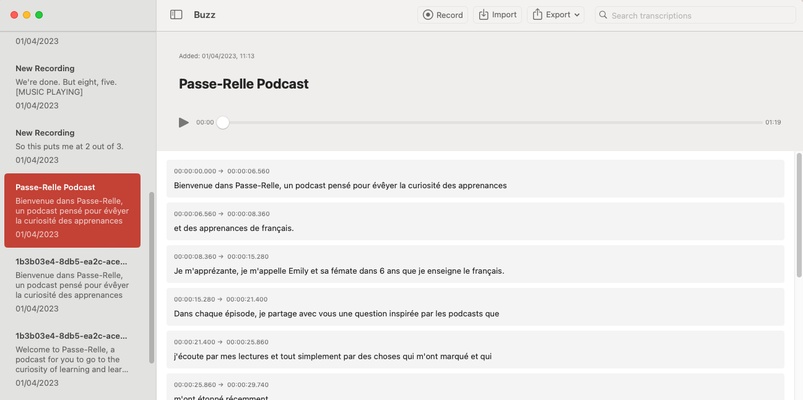Click segment starting "Je m'apprézante"

coord(475,264)
